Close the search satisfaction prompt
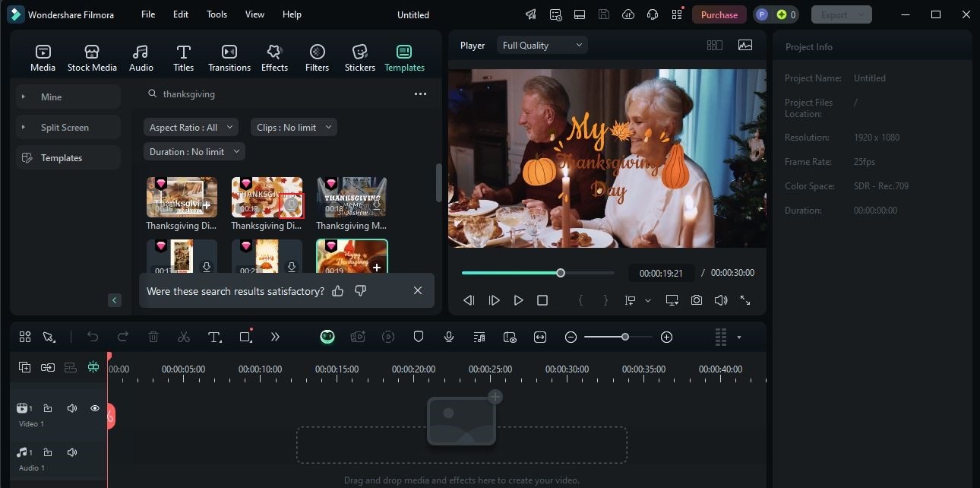Viewport: 980px width, 488px height. click(x=418, y=291)
